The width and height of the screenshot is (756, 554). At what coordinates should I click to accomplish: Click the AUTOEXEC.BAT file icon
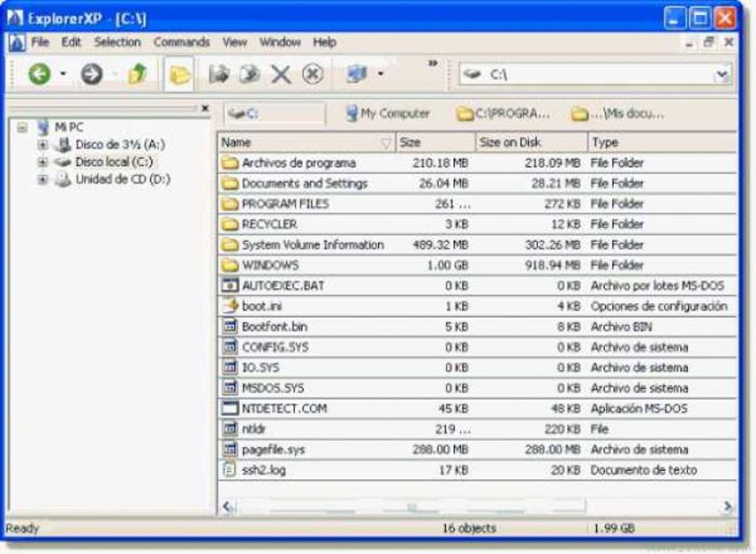[x=230, y=286]
